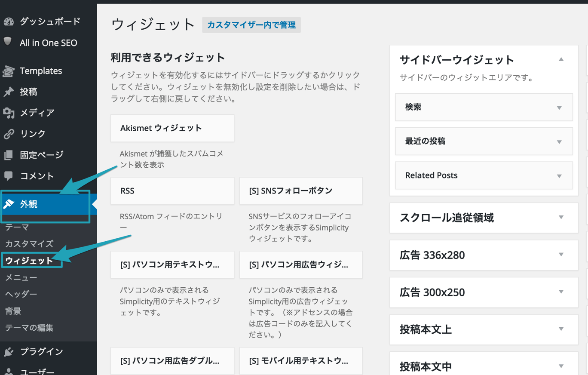This screenshot has width=588, height=375.
Task: Expand the Related Posts widget arrow
Action: coord(559,176)
